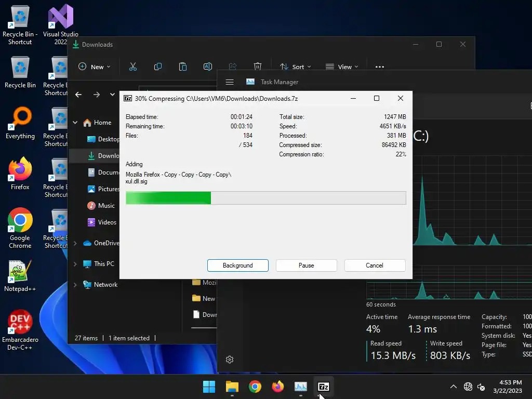
Task: Open Start menu from the taskbar
Action: pyautogui.click(x=209, y=387)
